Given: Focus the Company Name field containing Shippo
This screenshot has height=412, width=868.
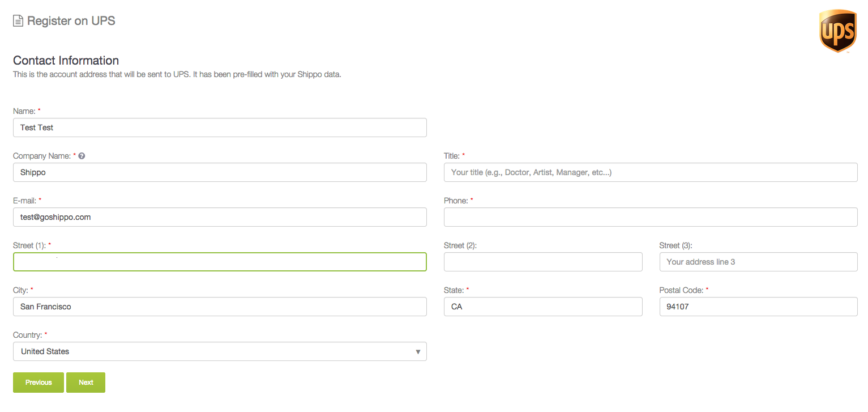Looking at the screenshot, I should [x=220, y=172].
